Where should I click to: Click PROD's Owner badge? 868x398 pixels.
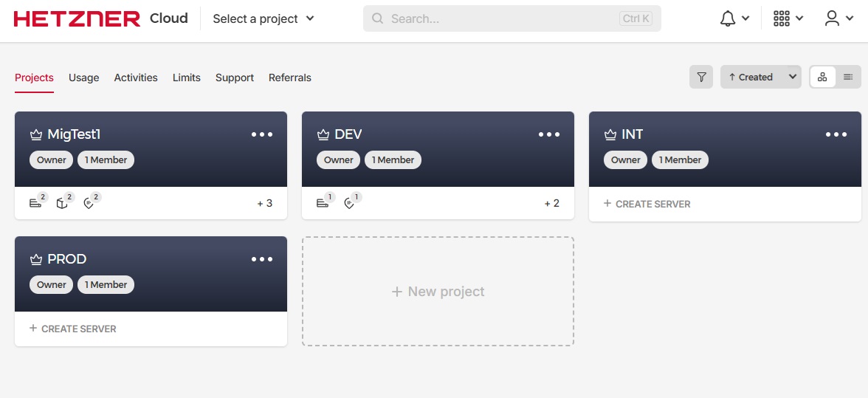51,284
